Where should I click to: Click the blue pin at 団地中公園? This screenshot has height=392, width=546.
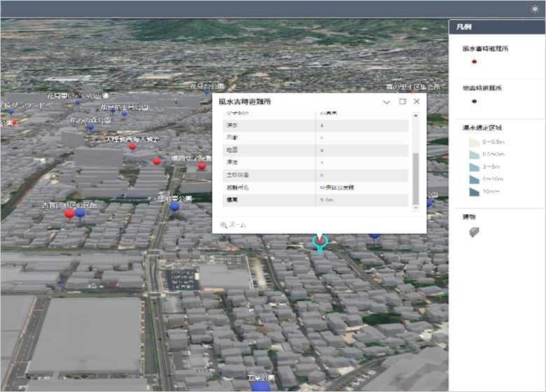click(x=174, y=208)
